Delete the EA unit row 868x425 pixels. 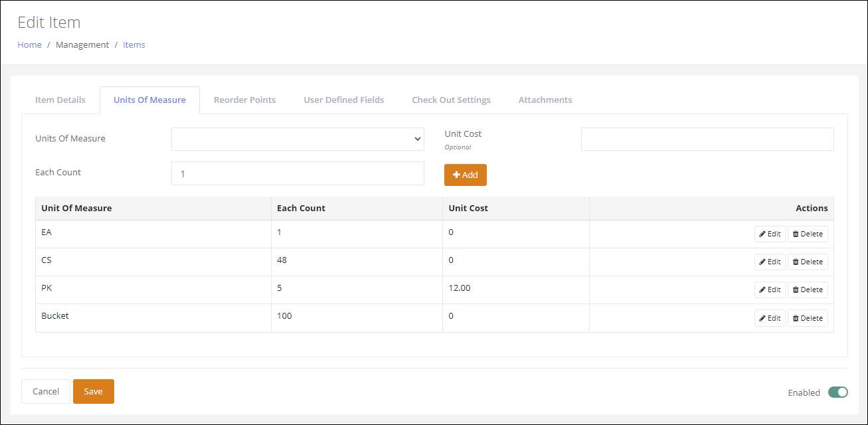point(808,234)
